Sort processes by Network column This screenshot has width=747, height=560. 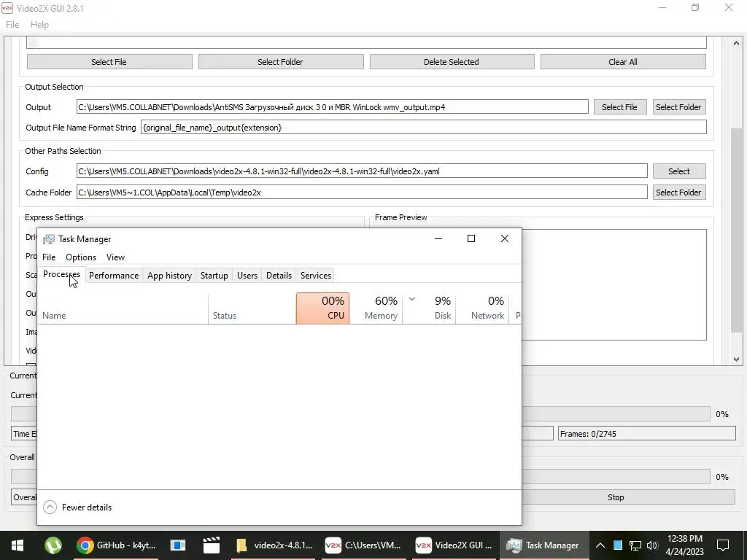[483, 308]
